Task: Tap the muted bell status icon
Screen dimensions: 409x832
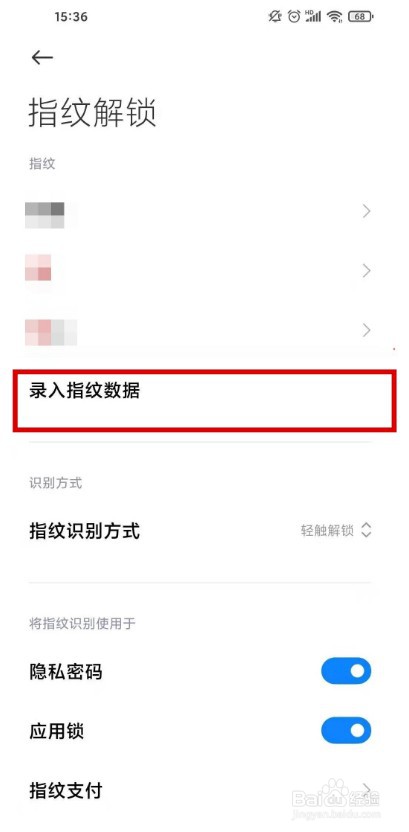Action: [275, 17]
